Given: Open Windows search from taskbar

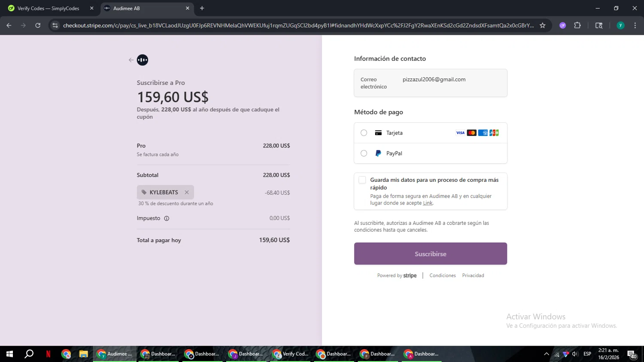Looking at the screenshot, I should pos(29,354).
